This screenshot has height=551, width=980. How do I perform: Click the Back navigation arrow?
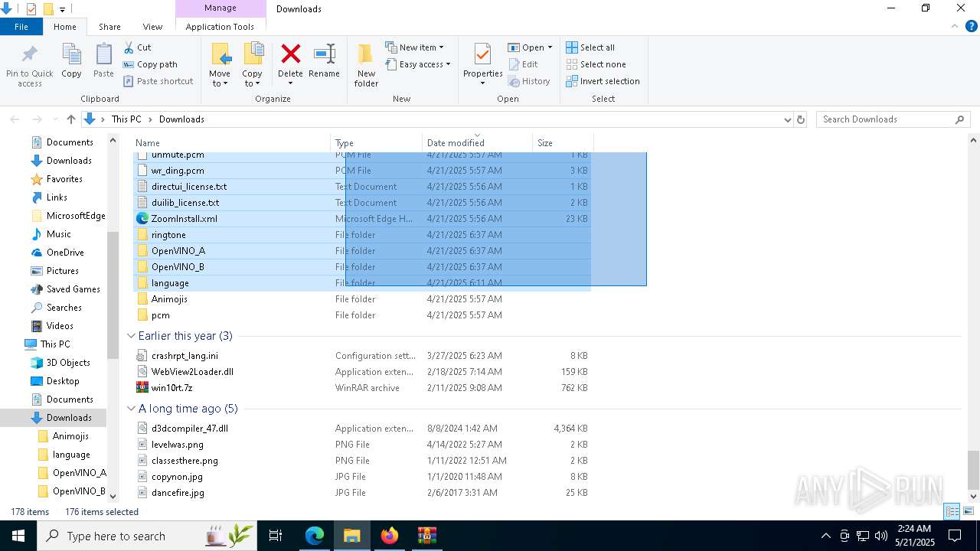tap(15, 119)
